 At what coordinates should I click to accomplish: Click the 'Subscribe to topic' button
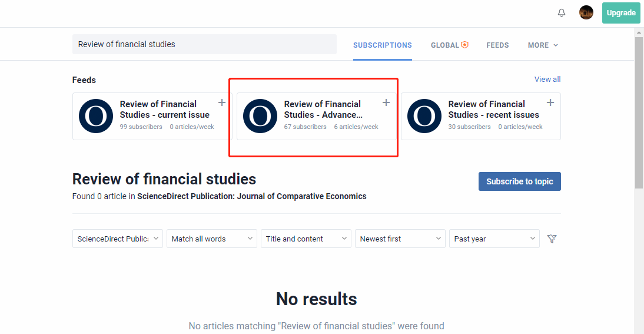(x=519, y=181)
